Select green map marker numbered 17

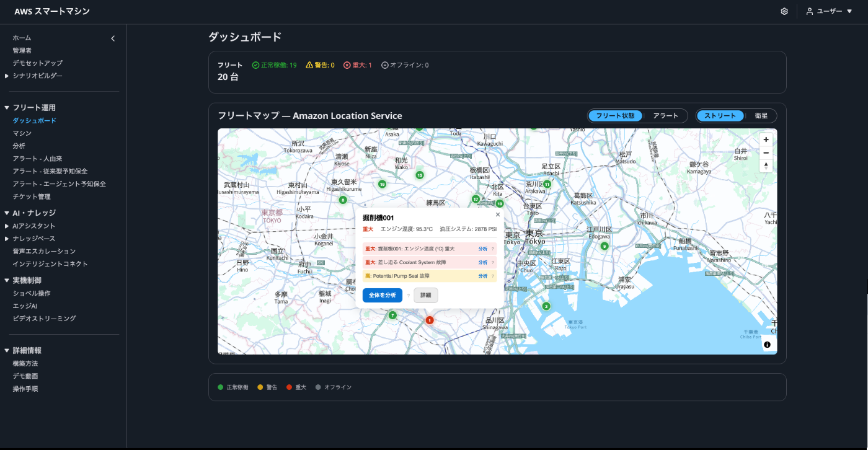tap(476, 199)
